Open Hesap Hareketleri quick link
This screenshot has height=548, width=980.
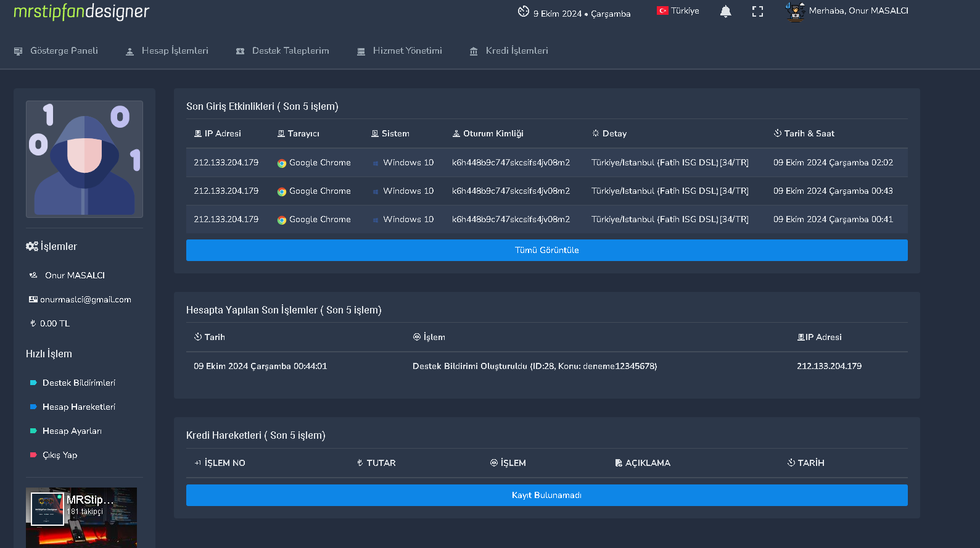point(79,407)
